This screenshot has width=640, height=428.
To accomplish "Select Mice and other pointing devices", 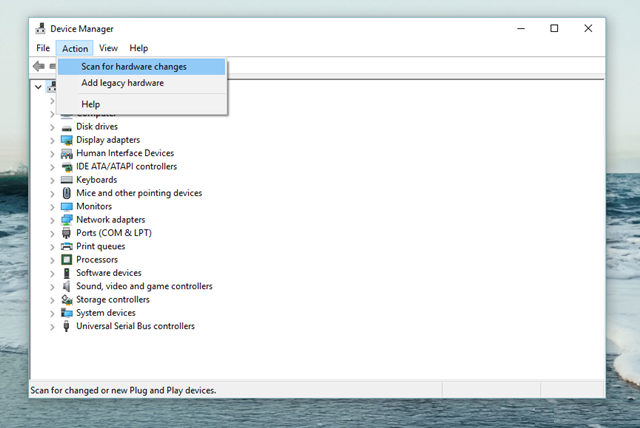I will pos(139,193).
